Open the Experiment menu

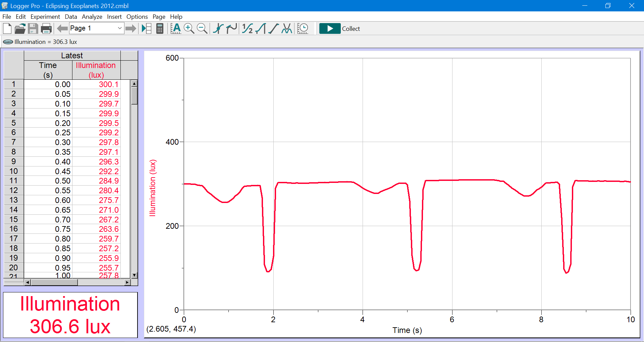(45, 17)
